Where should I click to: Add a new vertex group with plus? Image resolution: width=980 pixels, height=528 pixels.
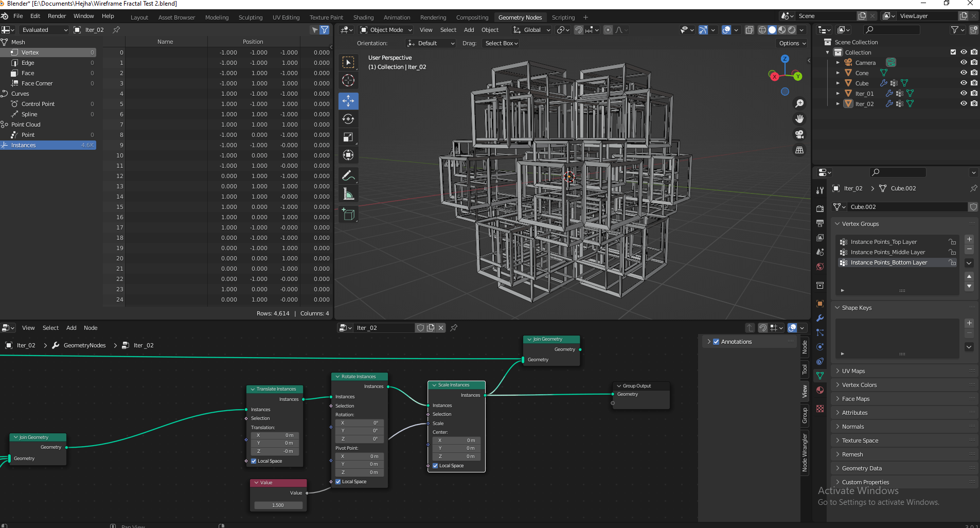tap(969, 239)
